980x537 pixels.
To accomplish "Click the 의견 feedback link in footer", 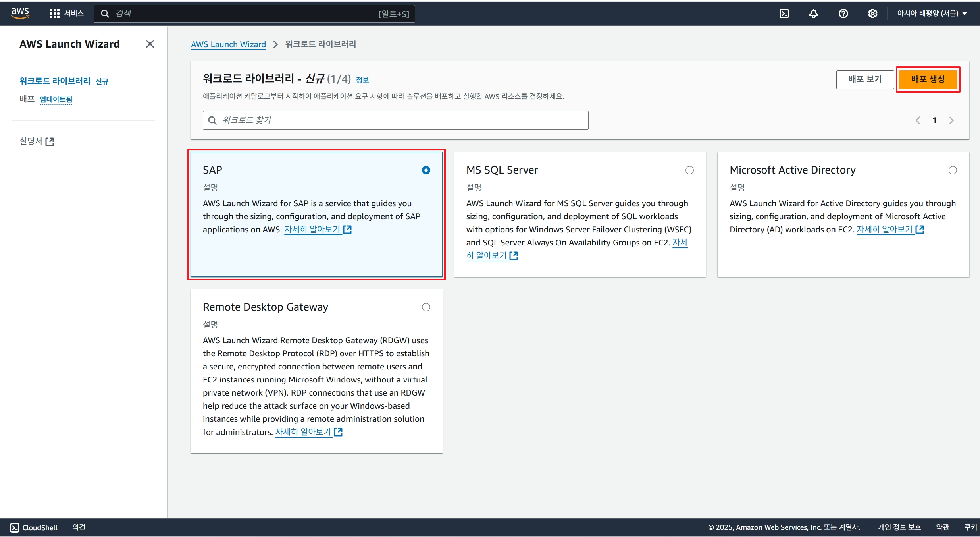I will tap(79, 527).
